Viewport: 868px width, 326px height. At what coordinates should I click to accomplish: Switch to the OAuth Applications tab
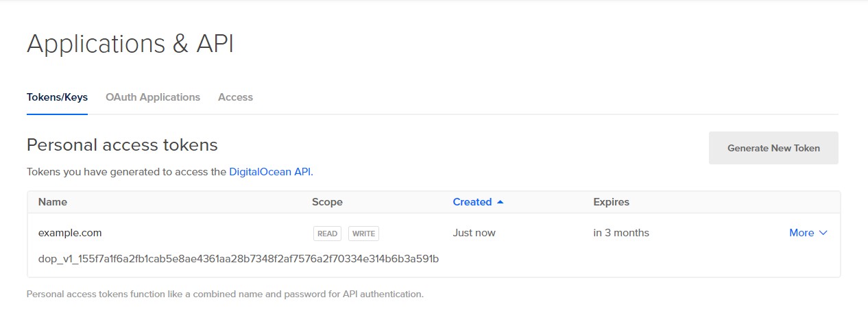pyautogui.click(x=153, y=97)
